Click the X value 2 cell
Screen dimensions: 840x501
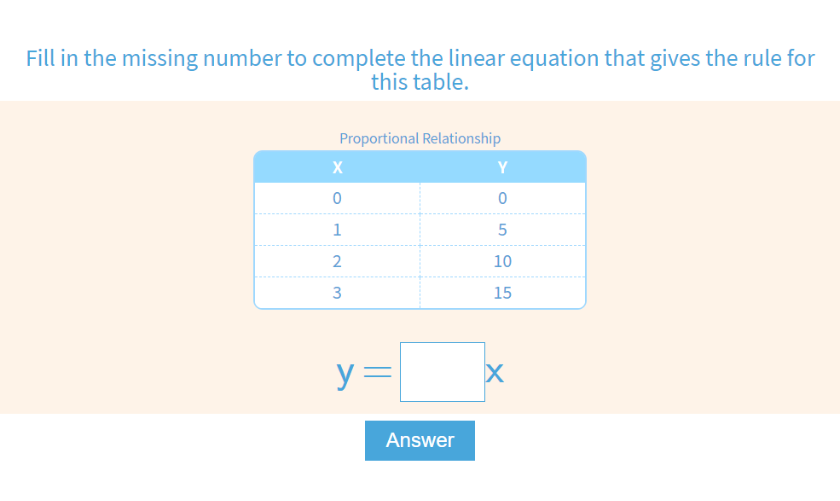click(x=337, y=261)
